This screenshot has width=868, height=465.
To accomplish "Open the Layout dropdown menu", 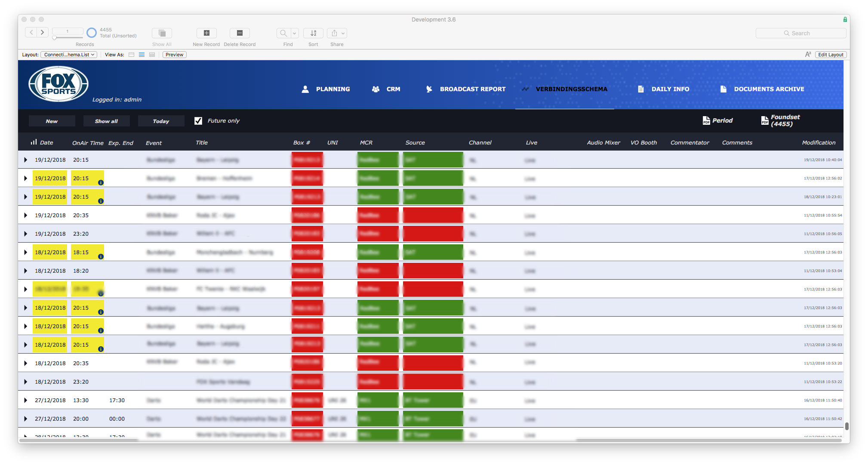I will coord(69,55).
